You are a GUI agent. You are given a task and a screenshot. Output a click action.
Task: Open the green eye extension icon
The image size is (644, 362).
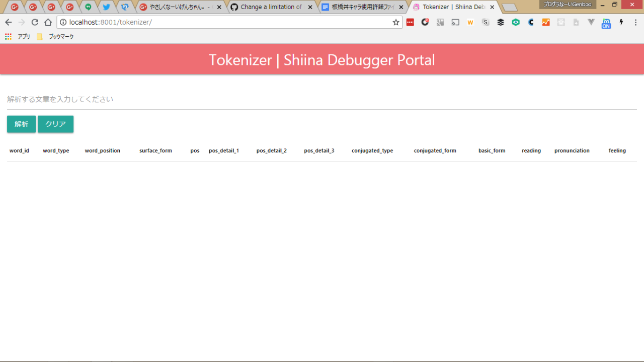pyautogui.click(x=516, y=22)
